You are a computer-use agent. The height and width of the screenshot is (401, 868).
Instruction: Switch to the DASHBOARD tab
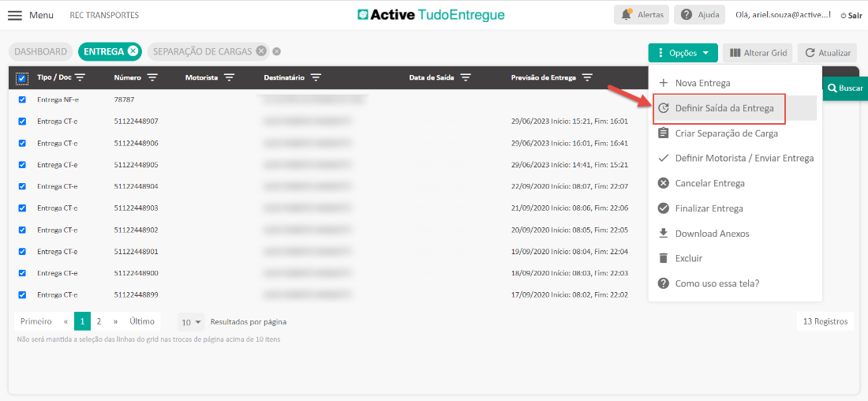(x=41, y=51)
